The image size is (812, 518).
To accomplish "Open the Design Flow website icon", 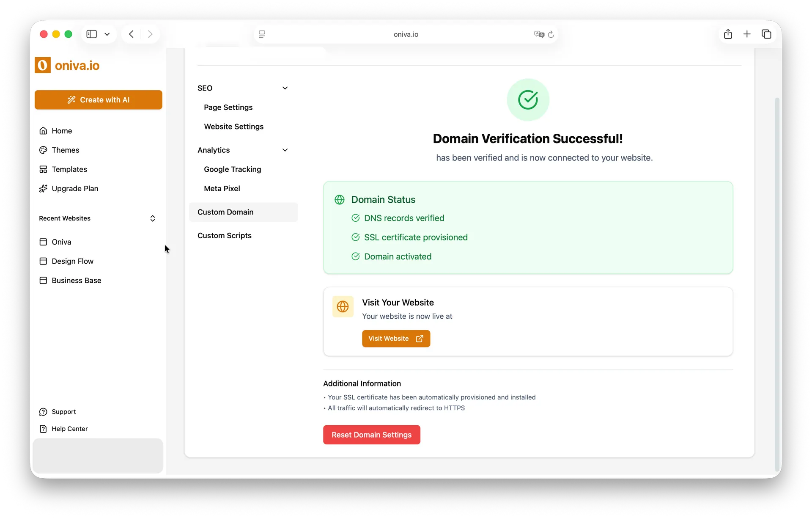I will point(44,261).
